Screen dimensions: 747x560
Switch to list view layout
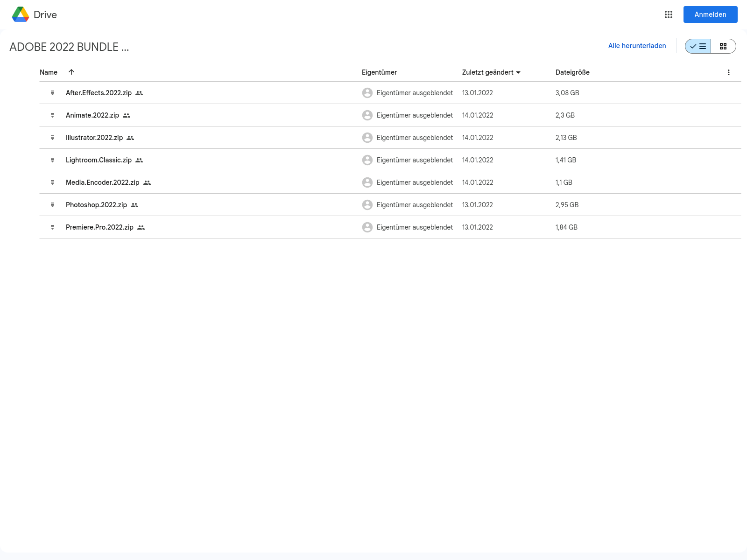pyautogui.click(x=698, y=46)
